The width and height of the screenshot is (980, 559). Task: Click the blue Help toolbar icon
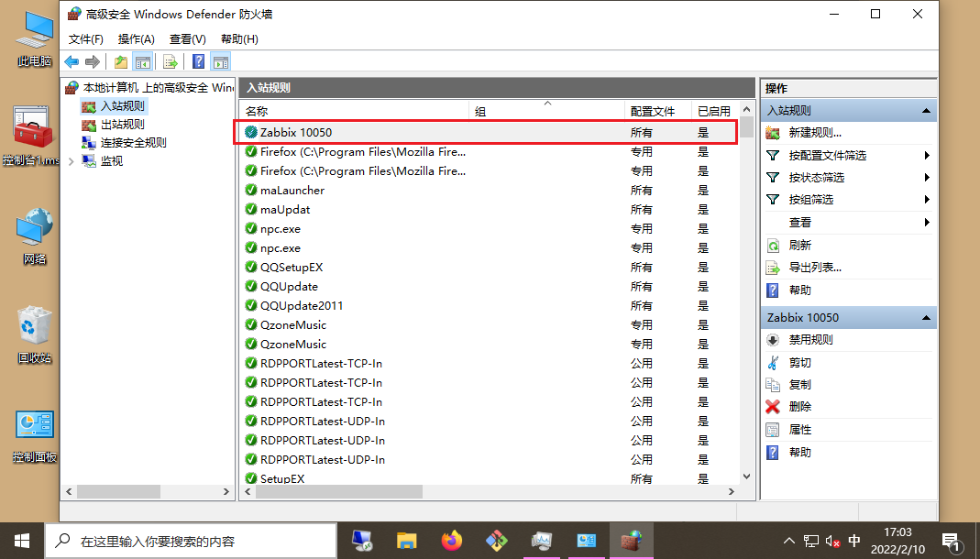[x=198, y=61]
